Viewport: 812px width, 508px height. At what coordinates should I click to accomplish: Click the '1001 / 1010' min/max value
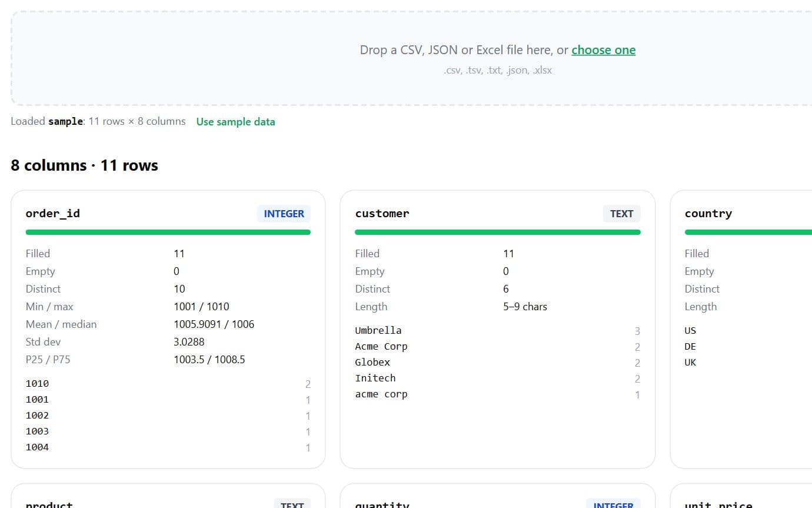pyautogui.click(x=201, y=307)
